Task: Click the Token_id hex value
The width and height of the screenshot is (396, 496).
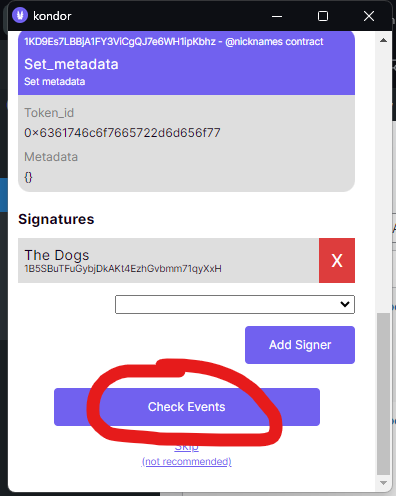Action: (122, 133)
